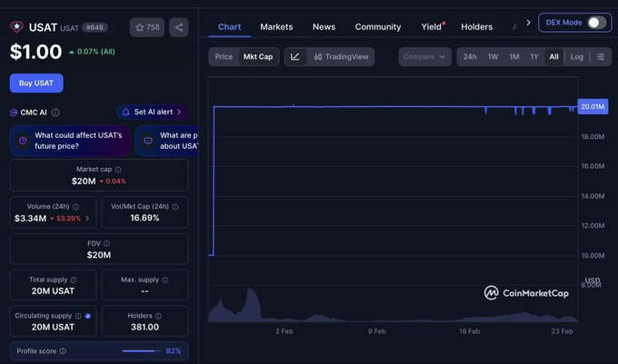Click the Buy USAT button
Image resolution: width=618 pixels, height=364 pixels.
click(36, 83)
